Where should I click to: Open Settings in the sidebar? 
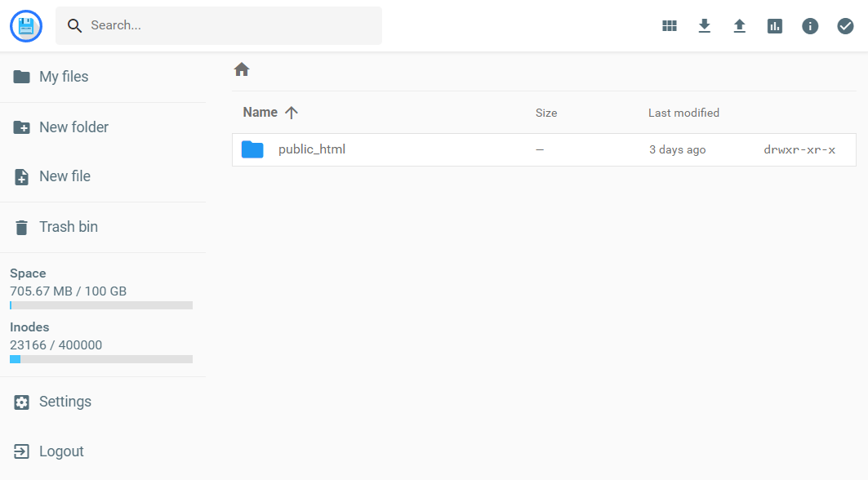click(65, 402)
